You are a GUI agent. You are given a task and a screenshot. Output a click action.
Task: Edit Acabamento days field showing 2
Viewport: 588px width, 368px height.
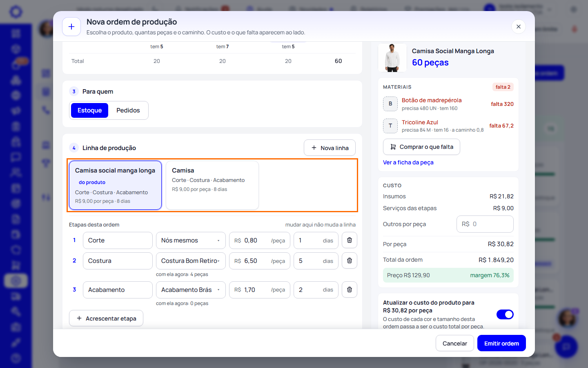316,290
